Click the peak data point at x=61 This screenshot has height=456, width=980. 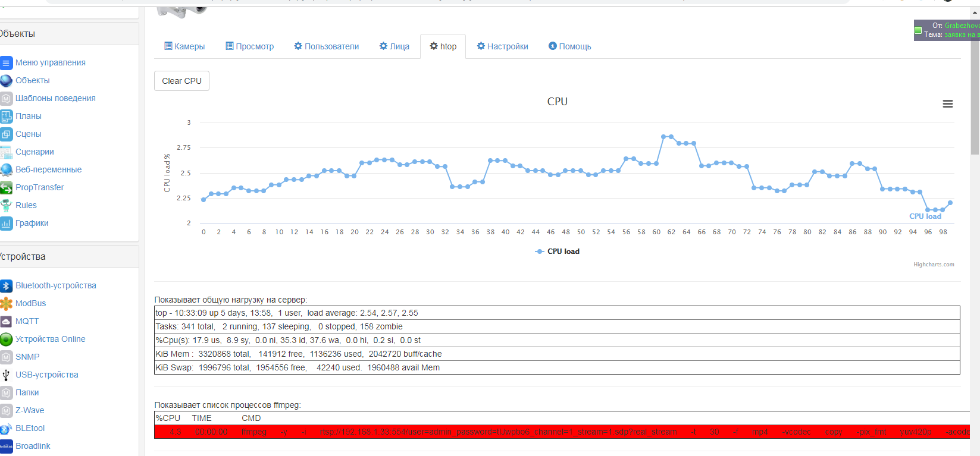664,137
